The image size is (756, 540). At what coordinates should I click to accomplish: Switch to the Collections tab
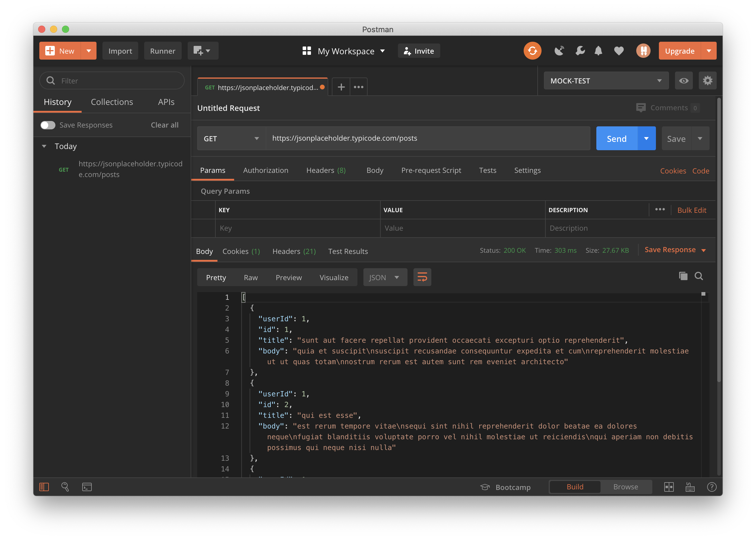click(x=112, y=102)
